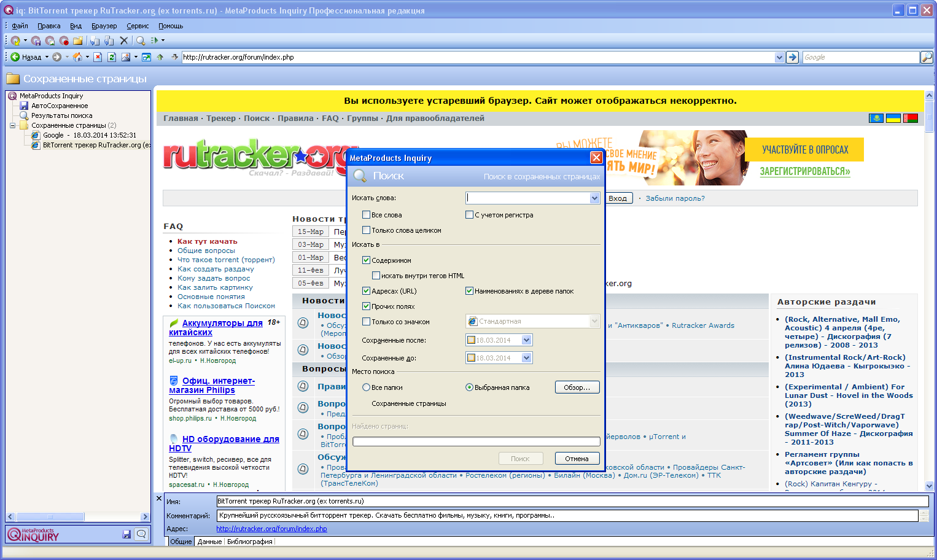Open the Файл menu

point(20,26)
